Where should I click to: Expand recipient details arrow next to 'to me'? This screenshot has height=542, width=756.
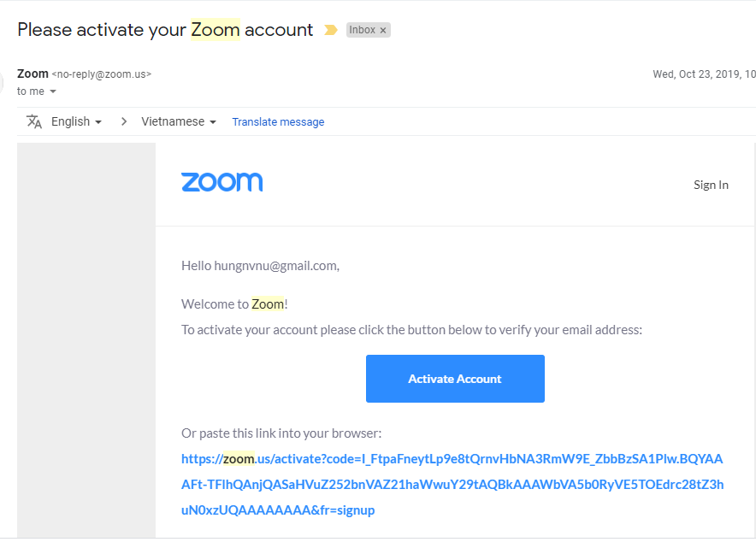tap(53, 91)
